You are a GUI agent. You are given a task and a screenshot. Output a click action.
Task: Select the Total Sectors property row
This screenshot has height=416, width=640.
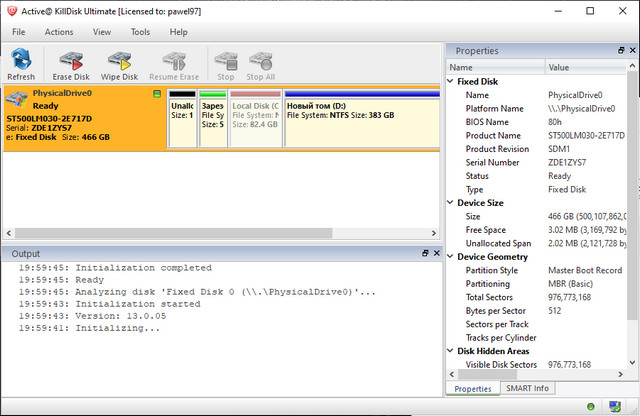pos(537,297)
